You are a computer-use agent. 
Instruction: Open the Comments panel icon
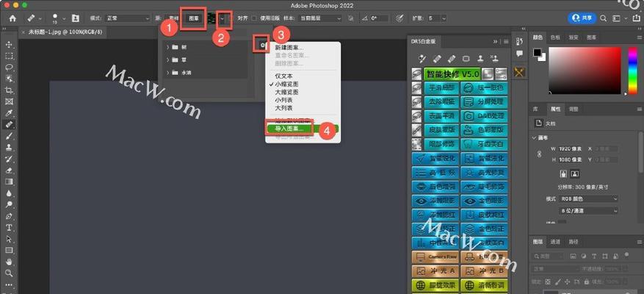point(519,54)
